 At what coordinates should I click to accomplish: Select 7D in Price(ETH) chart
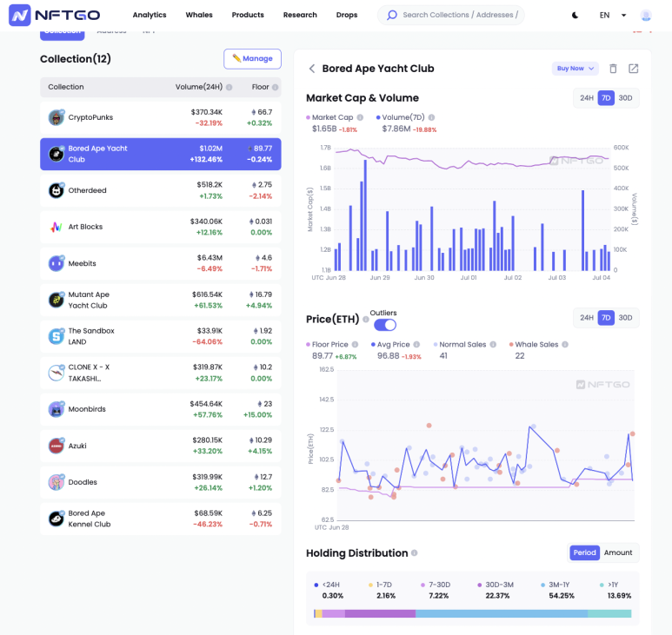click(606, 318)
